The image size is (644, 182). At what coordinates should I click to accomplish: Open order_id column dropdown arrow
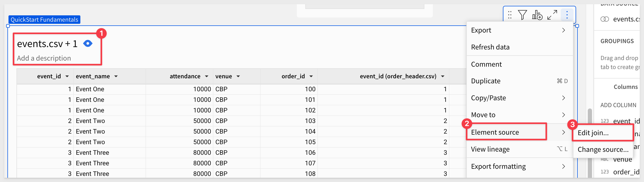click(311, 76)
